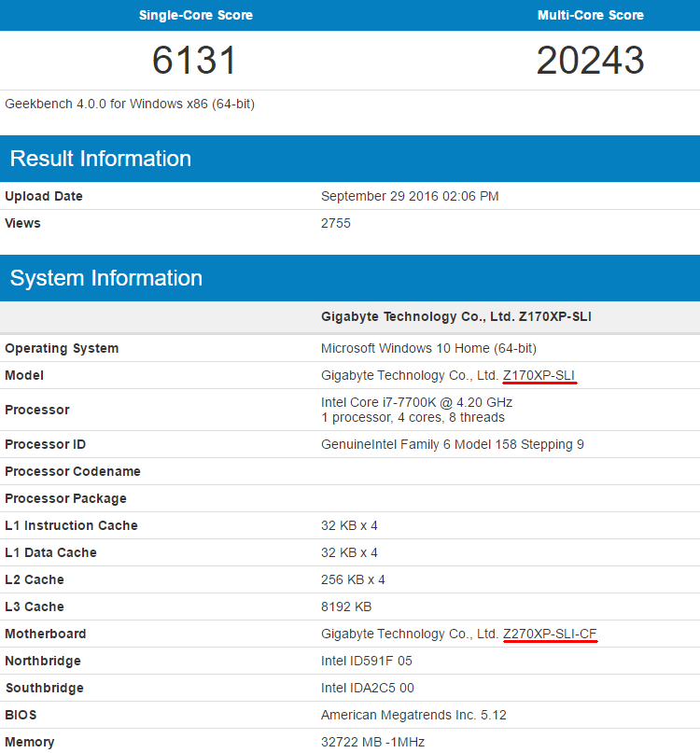
Task: Select the Multi-Core Score header
Action: tap(591, 15)
